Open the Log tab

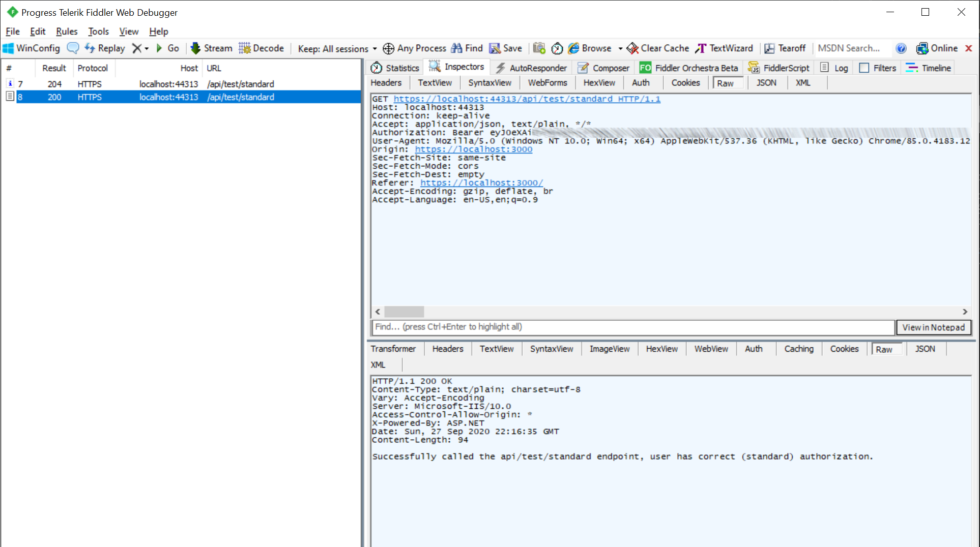[x=834, y=68]
